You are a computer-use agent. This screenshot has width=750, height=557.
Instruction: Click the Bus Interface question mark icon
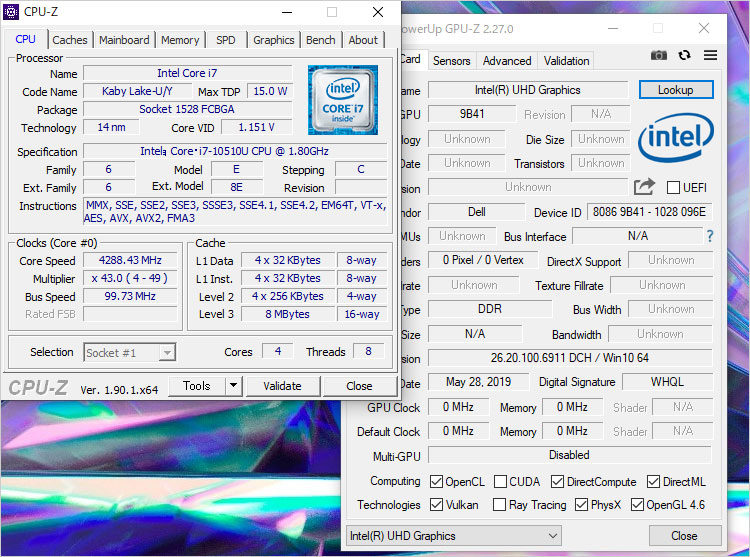pyautogui.click(x=710, y=236)
